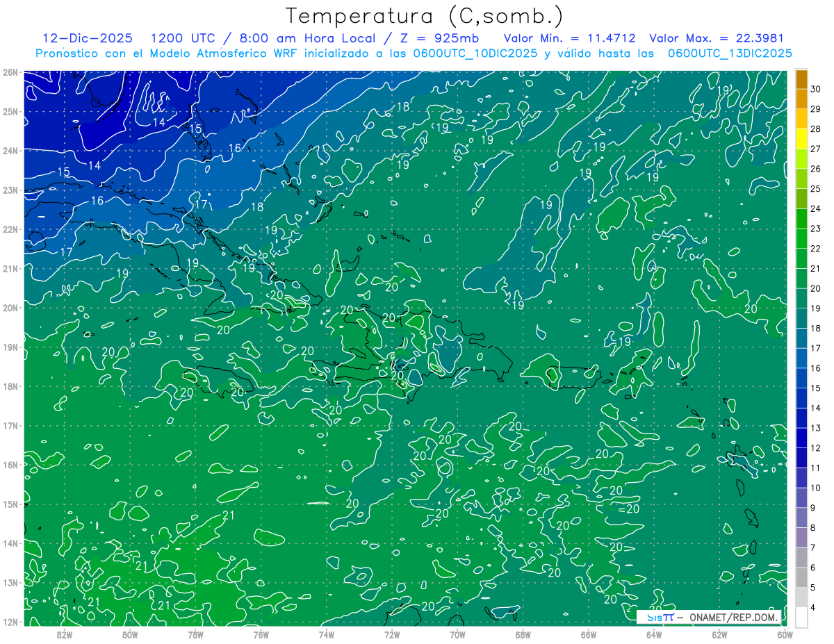This screenshot has width=834, height=644.
Task: Click the legend scale value 24
Action: pos(816,208)
